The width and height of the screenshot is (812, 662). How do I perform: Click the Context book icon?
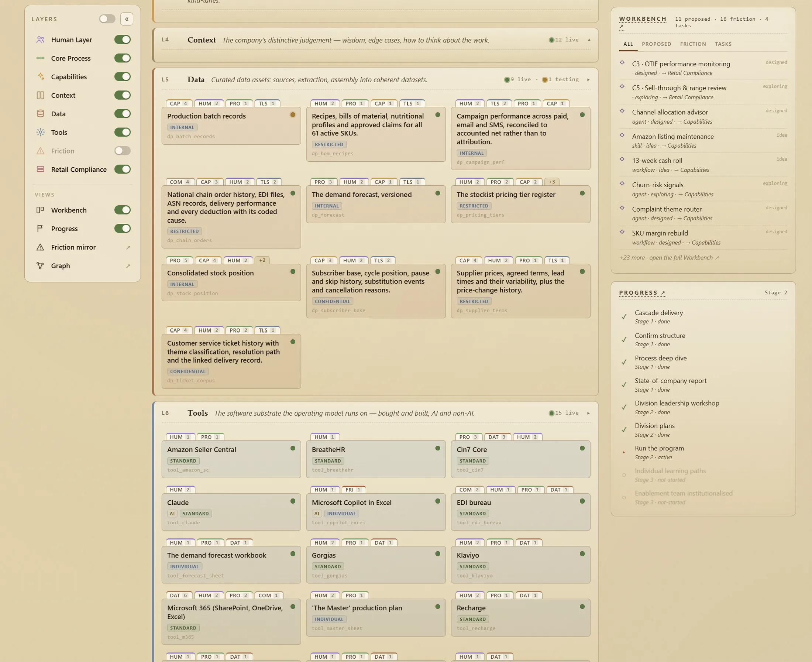coord(40,95)
